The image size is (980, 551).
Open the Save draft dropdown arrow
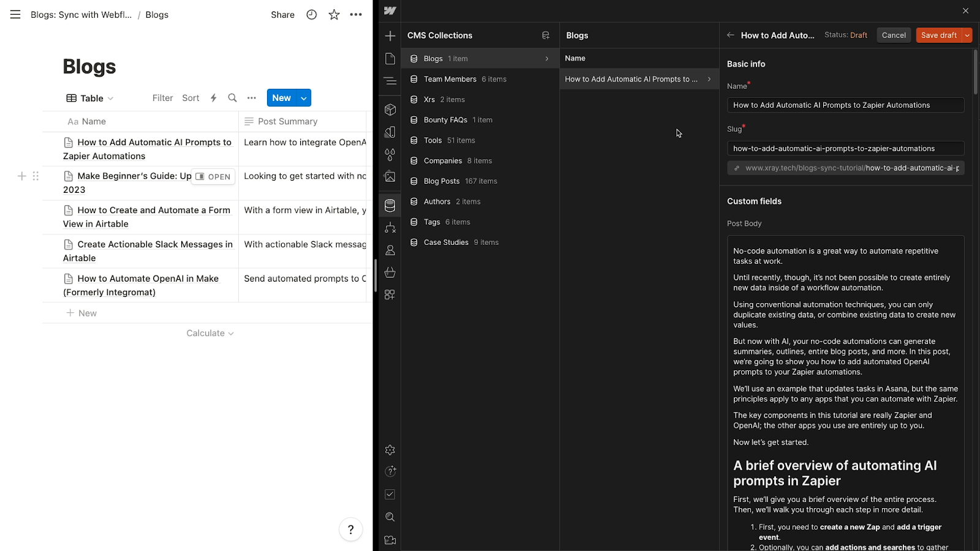[x=967, y=36]
